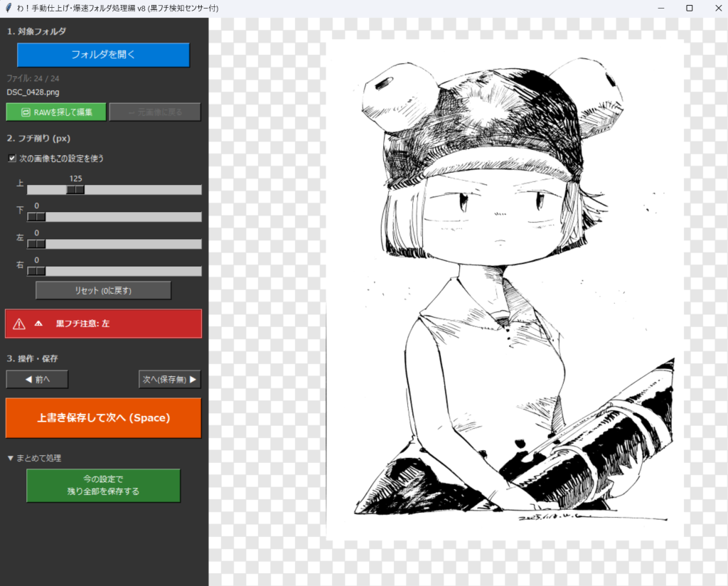The image size is (728, 586).
Task: Click the large warning triangle icon in red banner
Action: (x=19, y=324)
